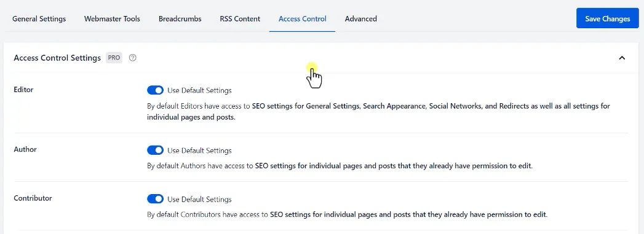The width and height of the screenshot is (644, 234).
Task: Open the General Settings tab
Action: (x=39, y=19)
